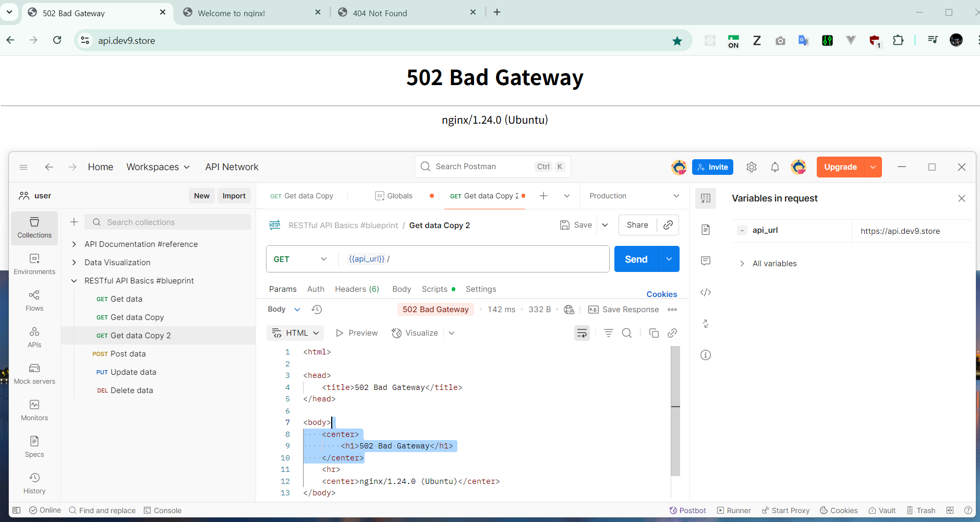Open the Console in the status bar

tap(163, 511)
